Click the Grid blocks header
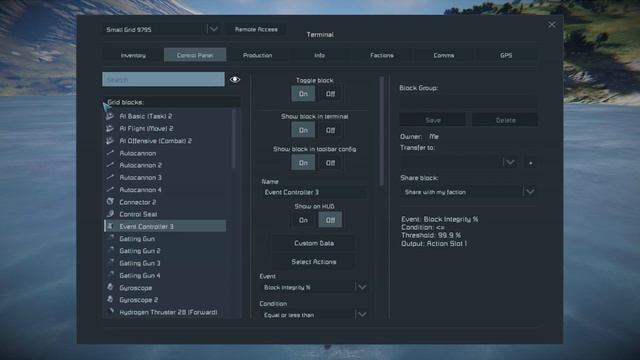The image size is (640, 360). 171,102
